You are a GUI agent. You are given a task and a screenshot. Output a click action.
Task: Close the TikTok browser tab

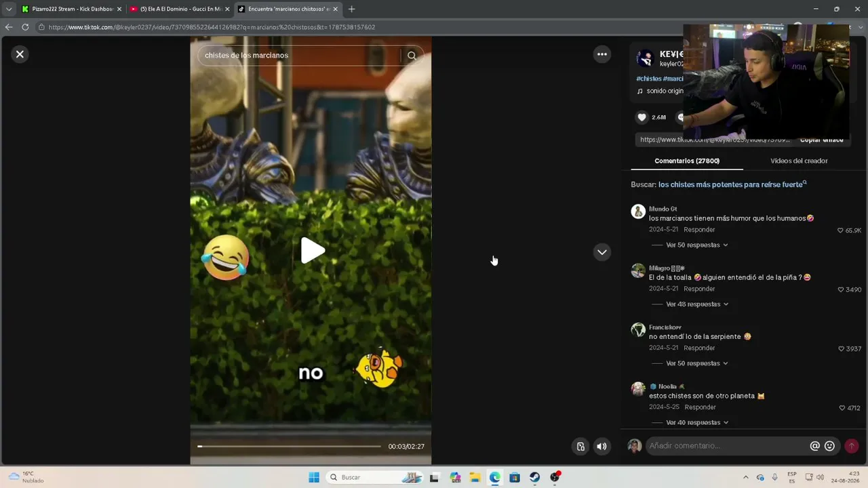click(x=335, y=9)
